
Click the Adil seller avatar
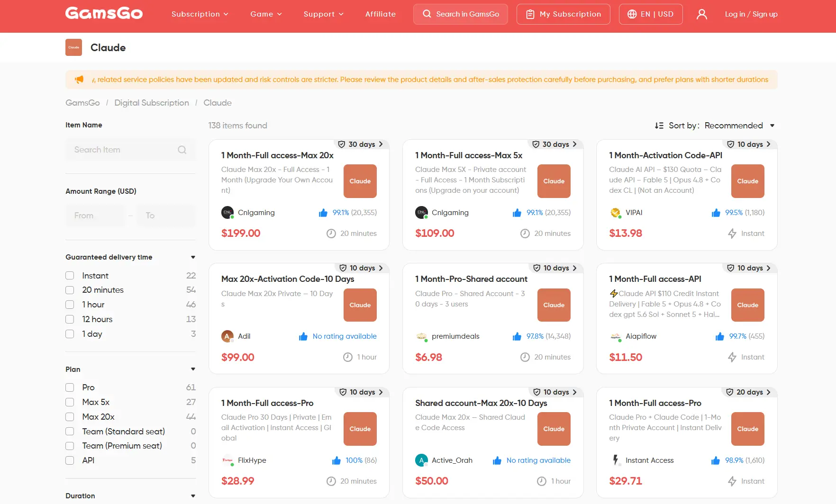tap(227, 336)
